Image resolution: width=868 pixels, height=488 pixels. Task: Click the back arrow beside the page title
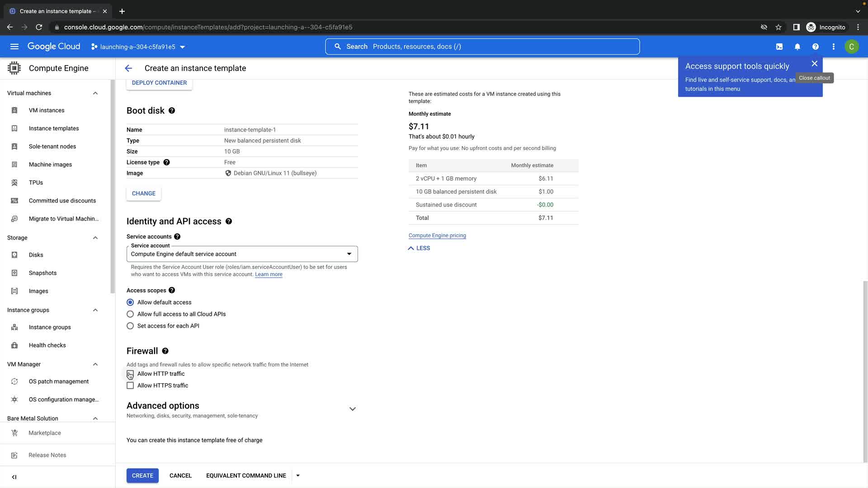[x=128, y=68]
